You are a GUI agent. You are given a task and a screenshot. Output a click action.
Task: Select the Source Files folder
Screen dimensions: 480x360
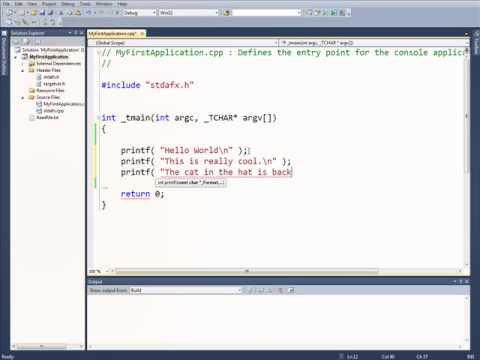point(45,97)
